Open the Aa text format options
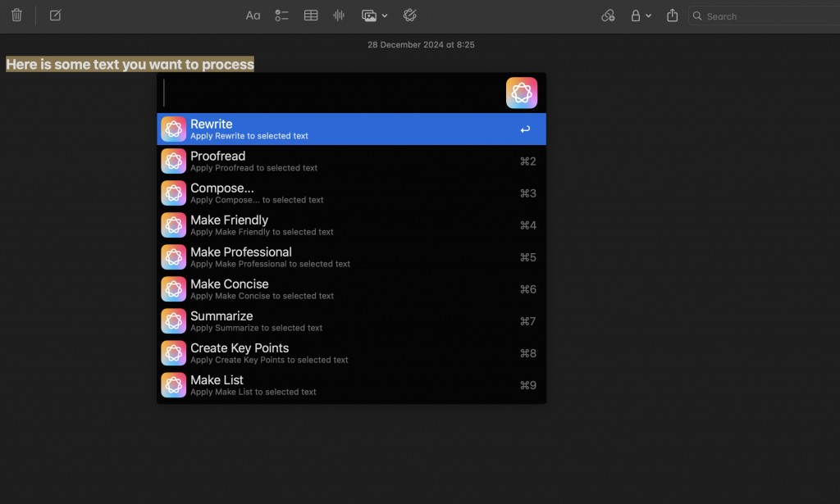 click(x=253, y=16)
